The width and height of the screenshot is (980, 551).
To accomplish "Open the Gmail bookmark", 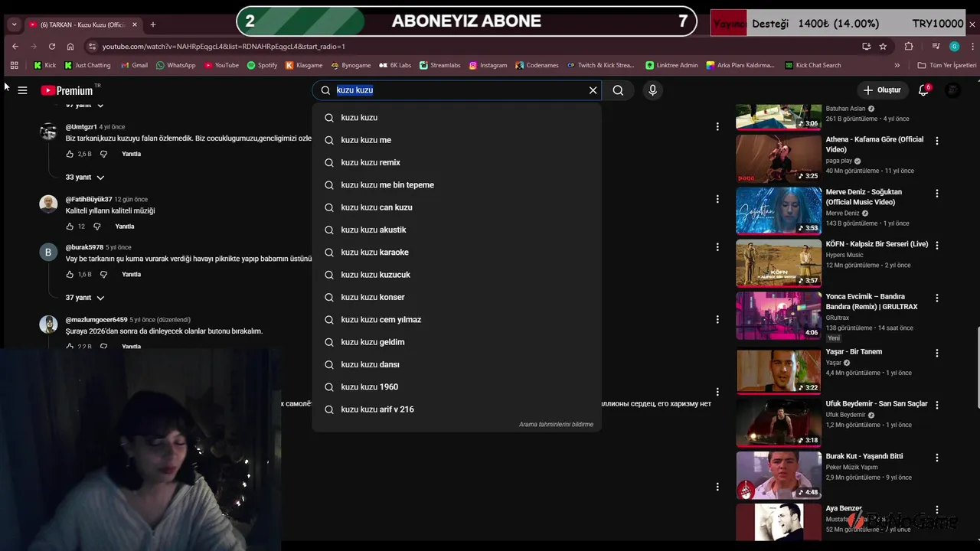I will tap(133, 65).
